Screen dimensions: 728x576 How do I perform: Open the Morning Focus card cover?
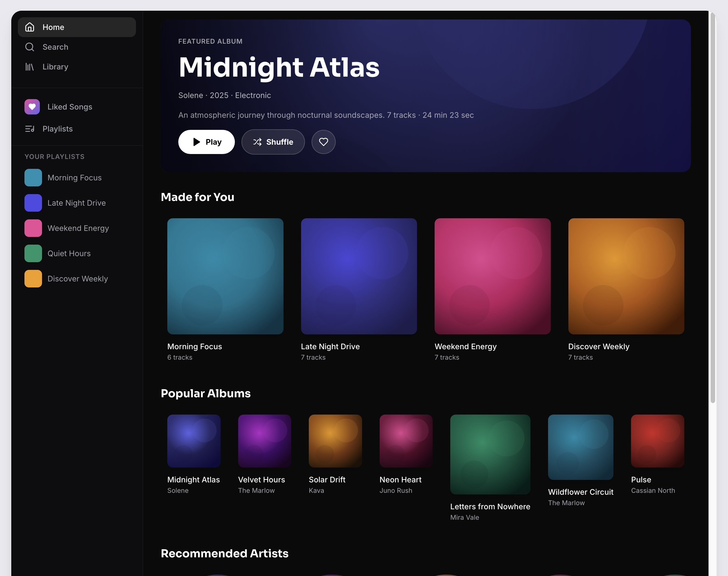[225, 276]
